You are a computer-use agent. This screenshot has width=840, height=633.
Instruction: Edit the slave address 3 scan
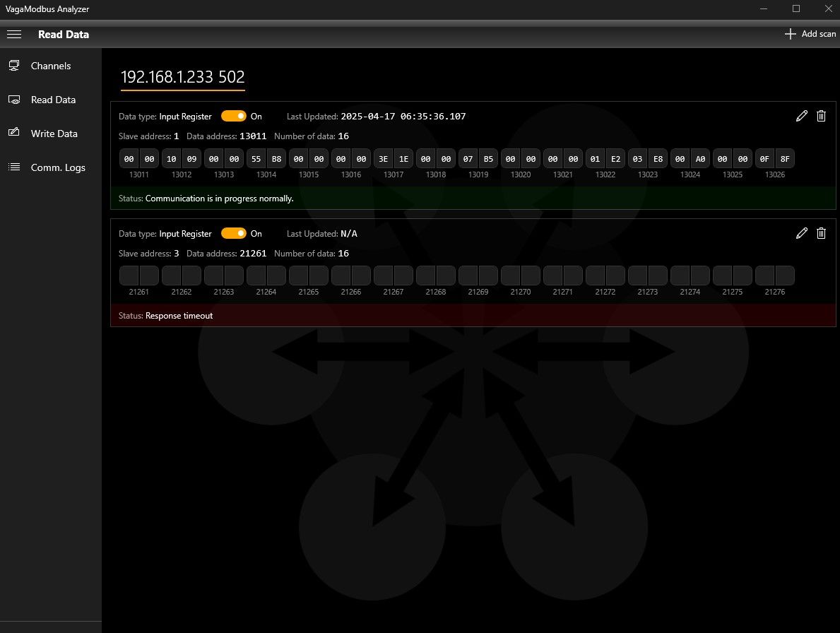coord(801,233)
